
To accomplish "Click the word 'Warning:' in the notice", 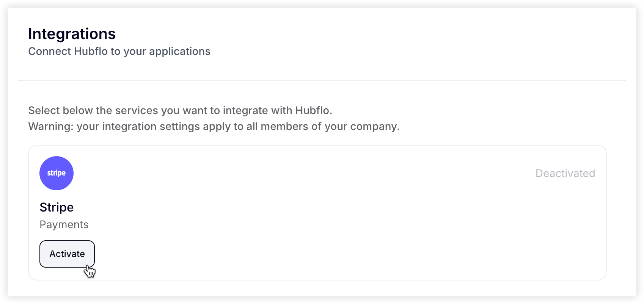I will coord(51,126).
